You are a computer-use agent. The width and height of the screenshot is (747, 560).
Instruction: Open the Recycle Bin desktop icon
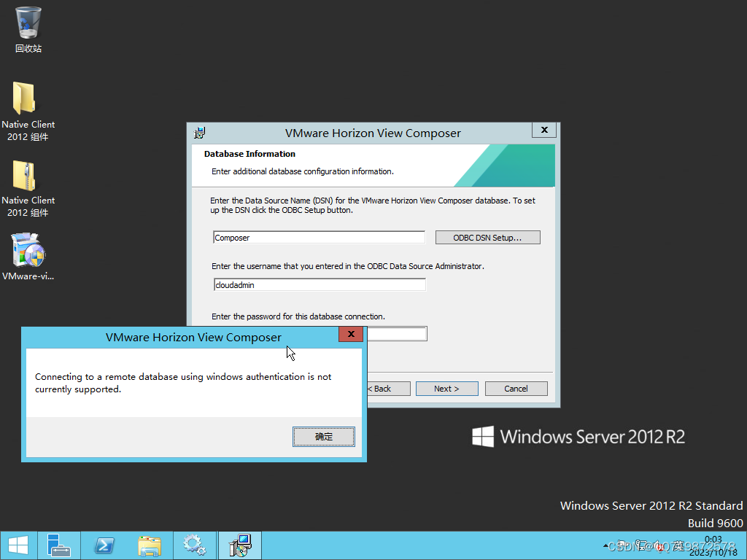coord(28,29)
